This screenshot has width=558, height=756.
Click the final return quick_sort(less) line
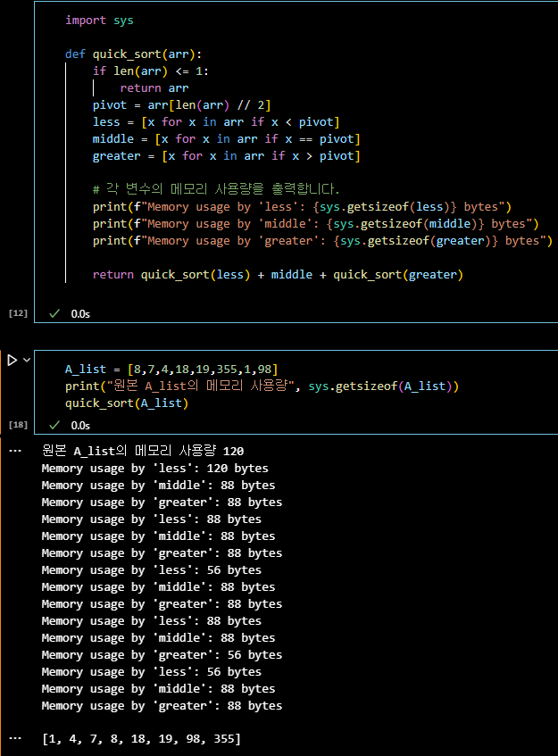(278, 275)
